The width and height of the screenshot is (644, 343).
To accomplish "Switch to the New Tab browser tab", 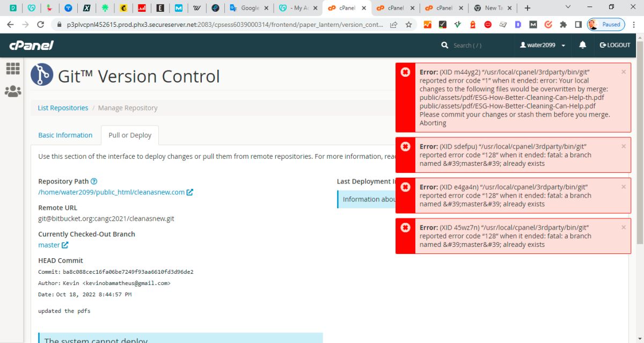I will [x=494, y=8].
